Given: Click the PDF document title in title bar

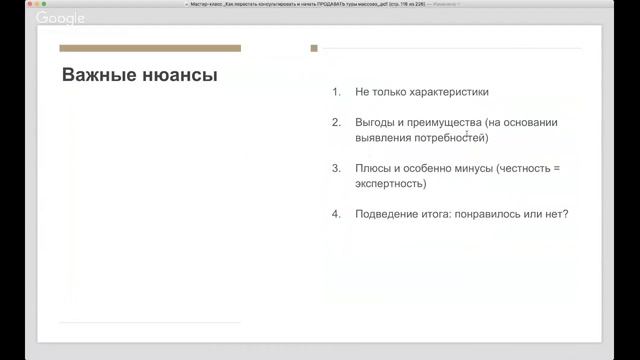Looking at the screenshot, I should (x=308, y=4).
